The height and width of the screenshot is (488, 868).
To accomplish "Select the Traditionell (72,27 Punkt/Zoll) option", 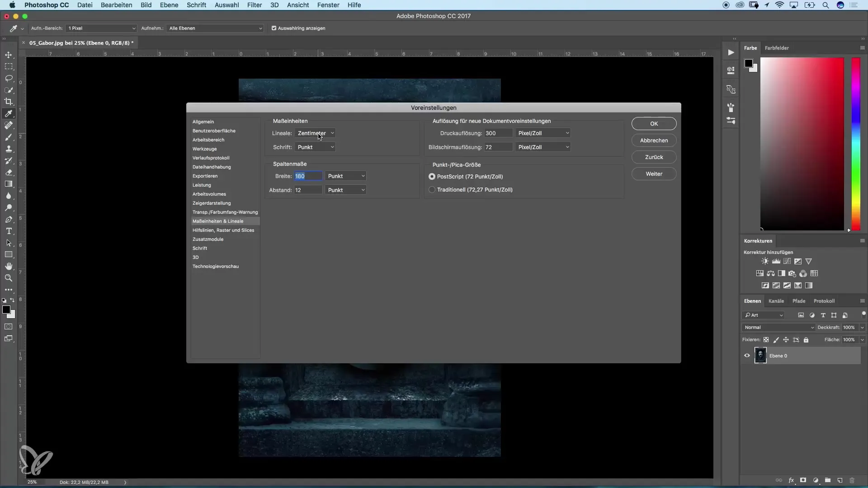I will tap(432, 190).
